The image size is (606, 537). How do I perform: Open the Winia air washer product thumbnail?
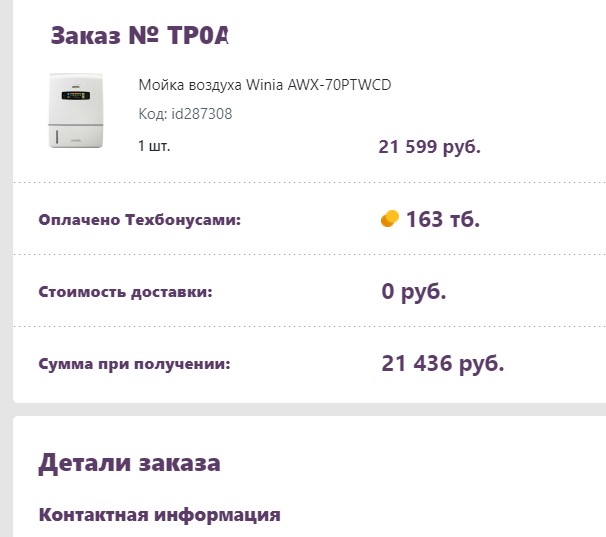pos(78,111)
